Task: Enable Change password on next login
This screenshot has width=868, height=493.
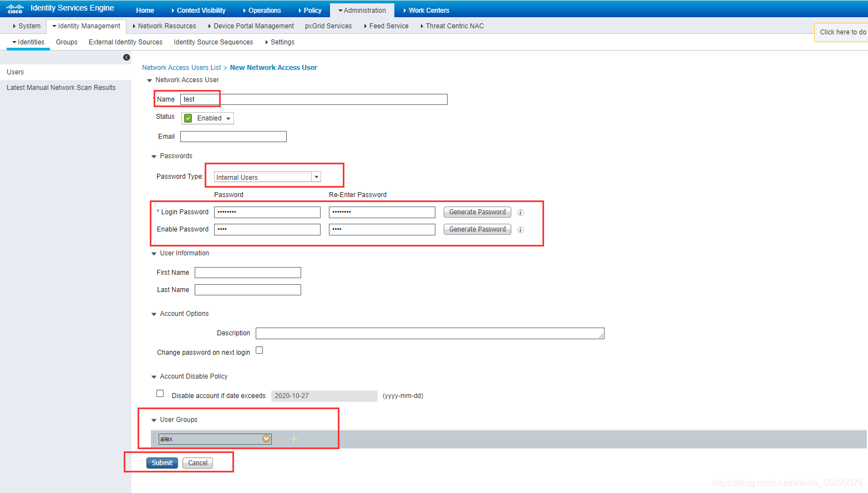Action: pyautogui.click(x=259, y=350)
